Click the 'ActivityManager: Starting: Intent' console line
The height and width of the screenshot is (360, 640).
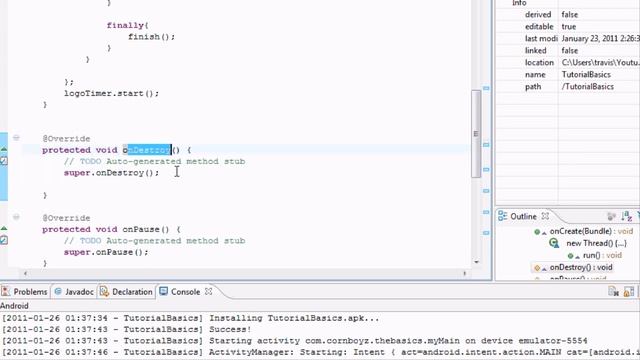(x=321, y=352)
